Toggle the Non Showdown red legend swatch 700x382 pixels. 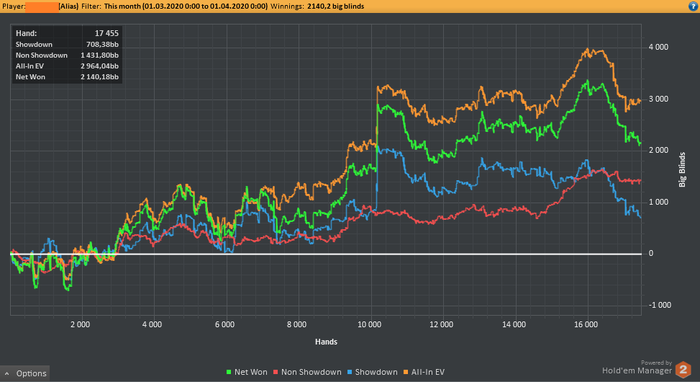[276, 372]
